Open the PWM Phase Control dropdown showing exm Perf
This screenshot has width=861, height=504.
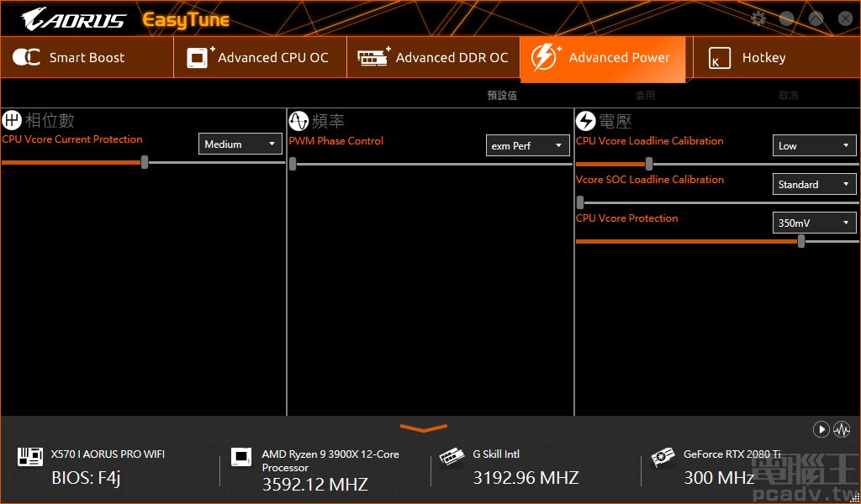pos(527,145)
